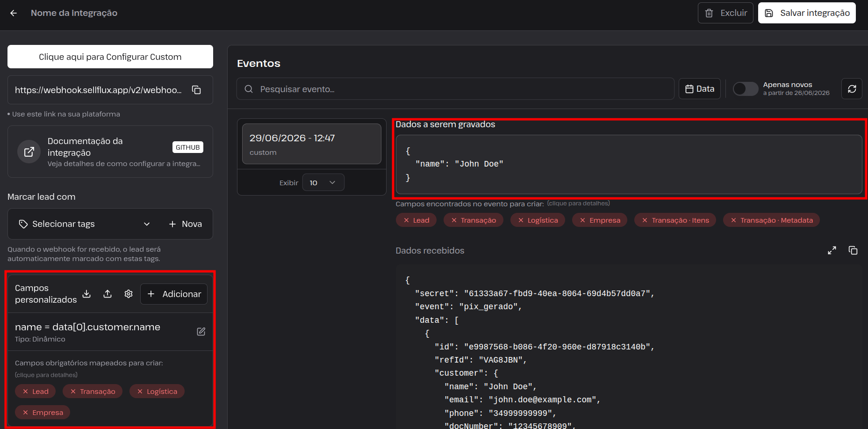
Task: Copy the received data JSON
Action: (x=853, y=250)
